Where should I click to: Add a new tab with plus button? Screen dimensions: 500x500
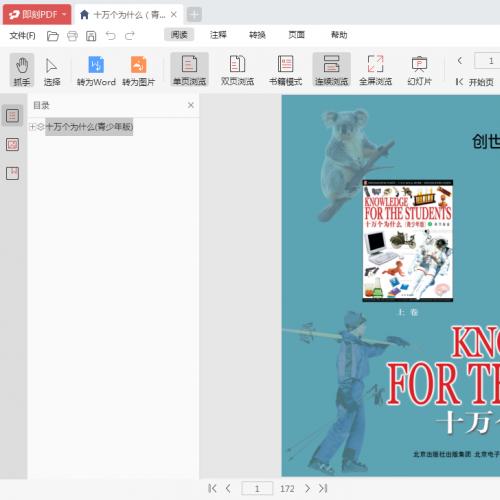tap(194, 15)
